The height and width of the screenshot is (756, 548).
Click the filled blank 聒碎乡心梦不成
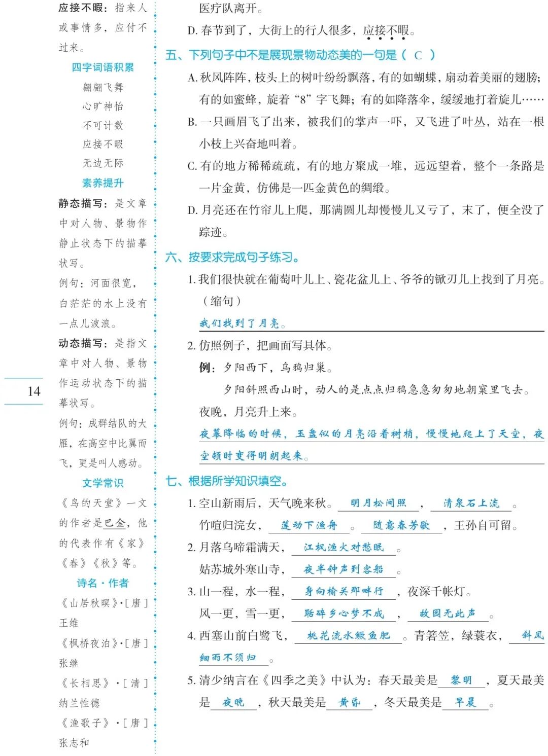(x=344, y=614)
